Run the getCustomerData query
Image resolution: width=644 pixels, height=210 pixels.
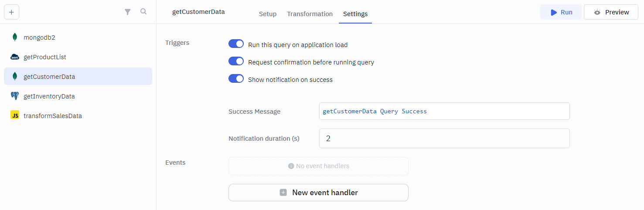(561, 12)
